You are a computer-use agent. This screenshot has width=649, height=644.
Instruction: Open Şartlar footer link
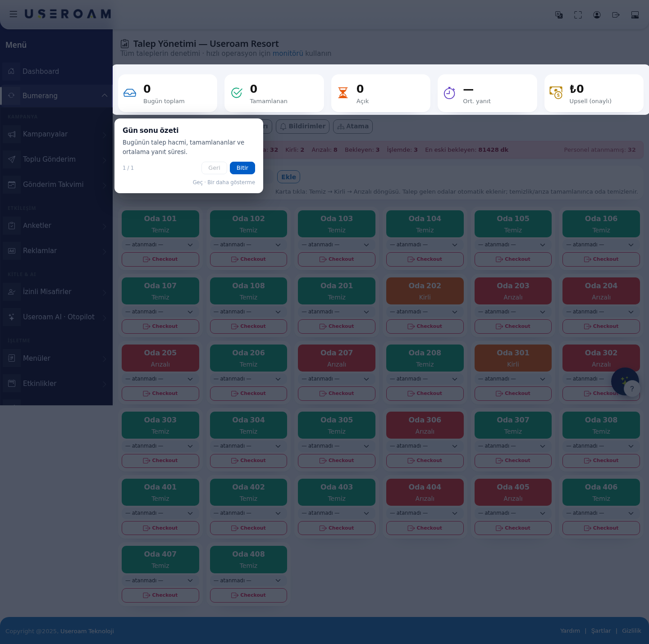pos(601,631)
